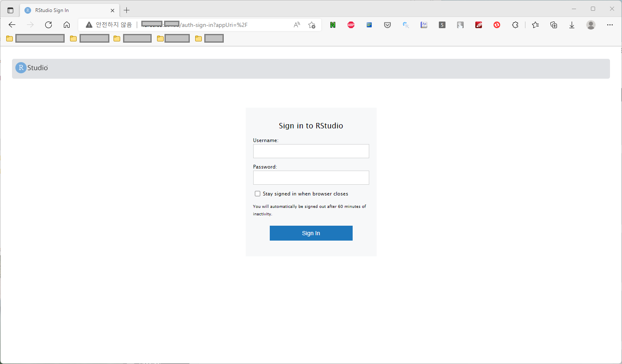
Task: Open the first bookmarks bar folder
Action: pos(36,39)
